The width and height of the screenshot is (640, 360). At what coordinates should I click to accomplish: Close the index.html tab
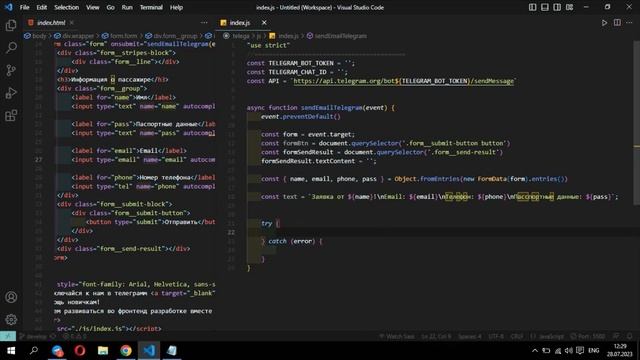pos(72,23)
